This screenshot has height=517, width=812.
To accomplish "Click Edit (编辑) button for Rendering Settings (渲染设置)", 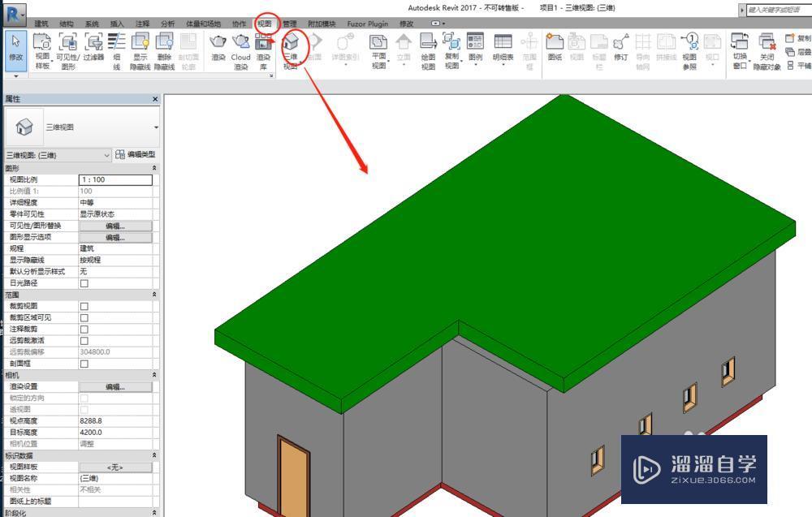I will [115, 387].
